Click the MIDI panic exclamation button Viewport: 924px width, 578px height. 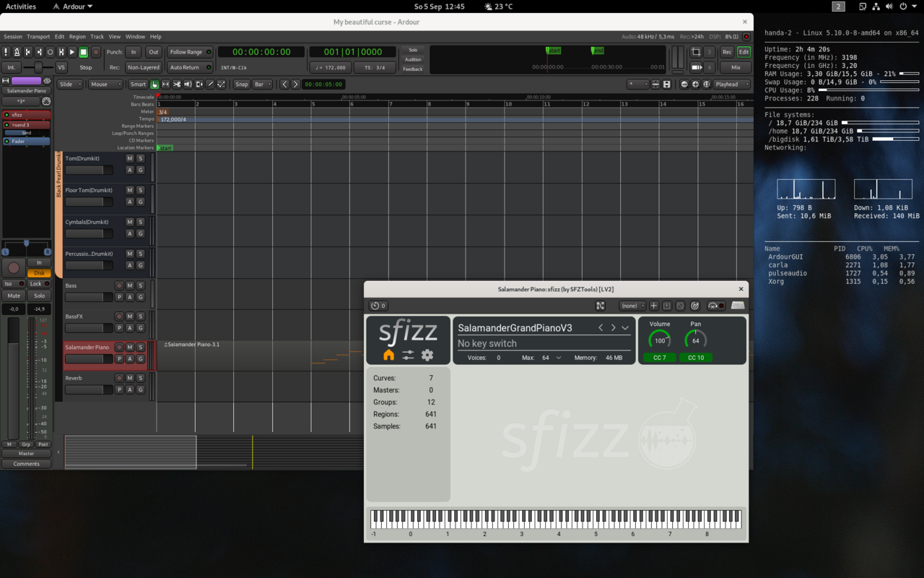(6, 52)
